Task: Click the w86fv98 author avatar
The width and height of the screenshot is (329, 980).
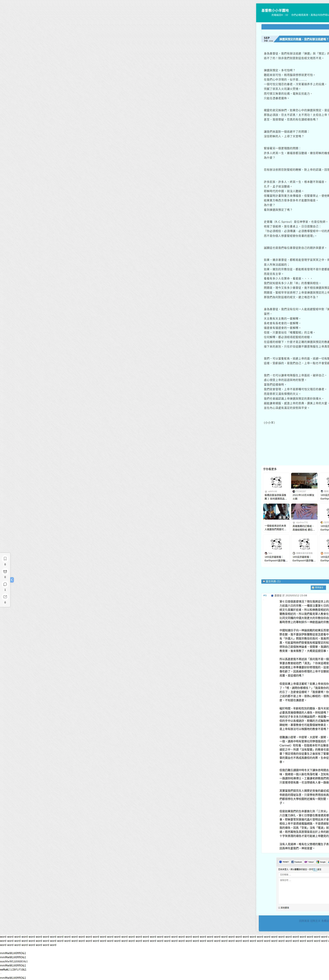Action: [266, 491]
